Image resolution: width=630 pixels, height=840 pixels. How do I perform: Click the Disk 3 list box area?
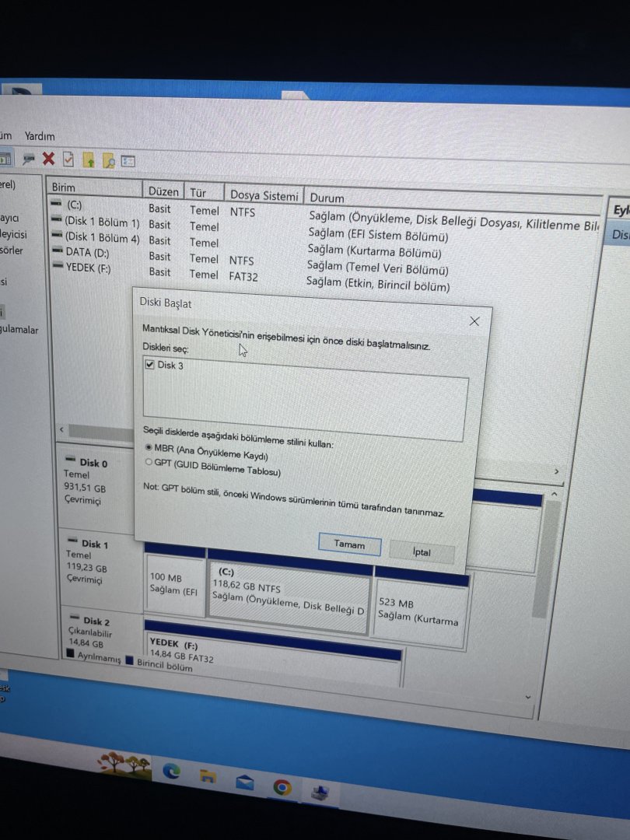(305, 399)
